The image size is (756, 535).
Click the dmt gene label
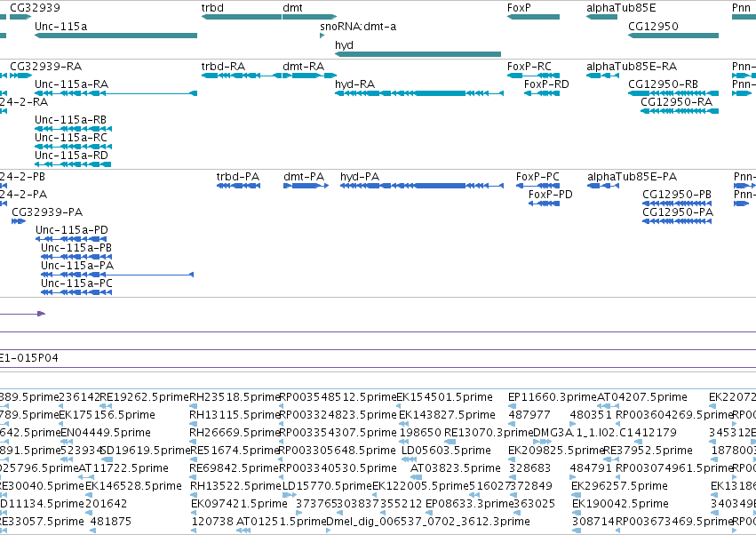[x=292, y=8]
